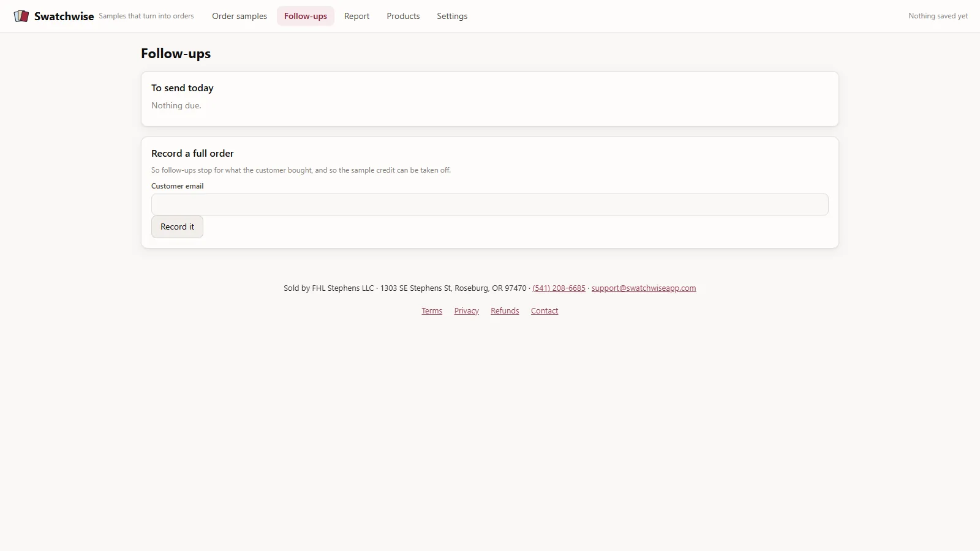Open the support@swatchwiseapp.com email link
The image size is (980, 551).
644,288
